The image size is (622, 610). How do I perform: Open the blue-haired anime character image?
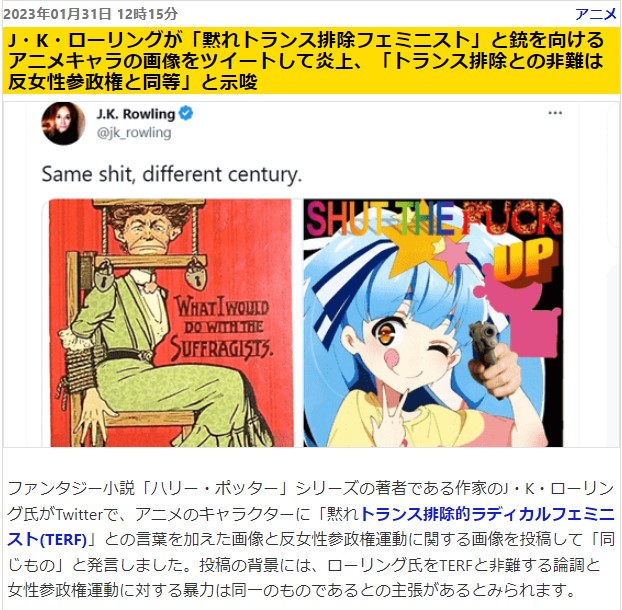pos(433,323)
